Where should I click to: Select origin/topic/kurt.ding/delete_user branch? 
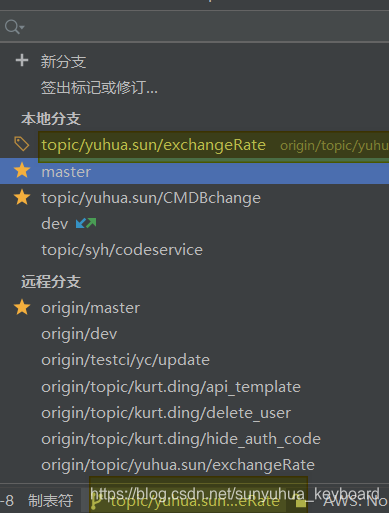(166, 413)
